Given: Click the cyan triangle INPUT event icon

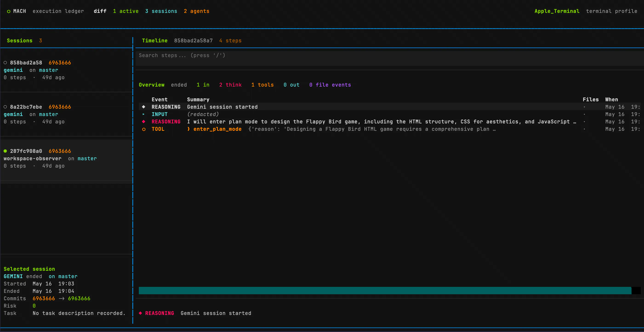Looking at the screenshot, I should coord(143,114).
